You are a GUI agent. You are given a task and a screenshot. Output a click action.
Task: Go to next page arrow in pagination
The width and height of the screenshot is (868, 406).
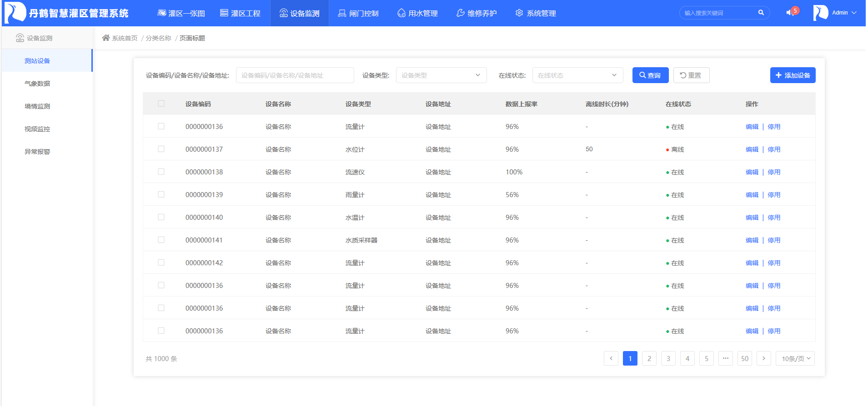point(764,358)
